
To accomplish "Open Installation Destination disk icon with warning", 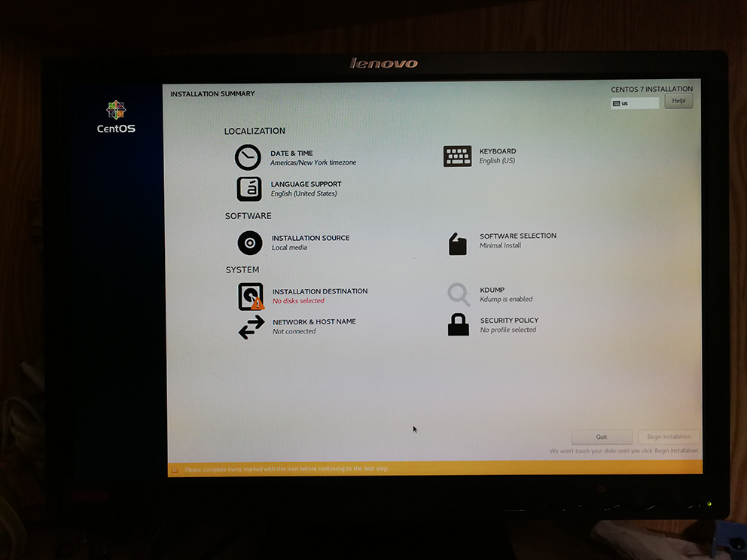I will [x=251, y=297].
